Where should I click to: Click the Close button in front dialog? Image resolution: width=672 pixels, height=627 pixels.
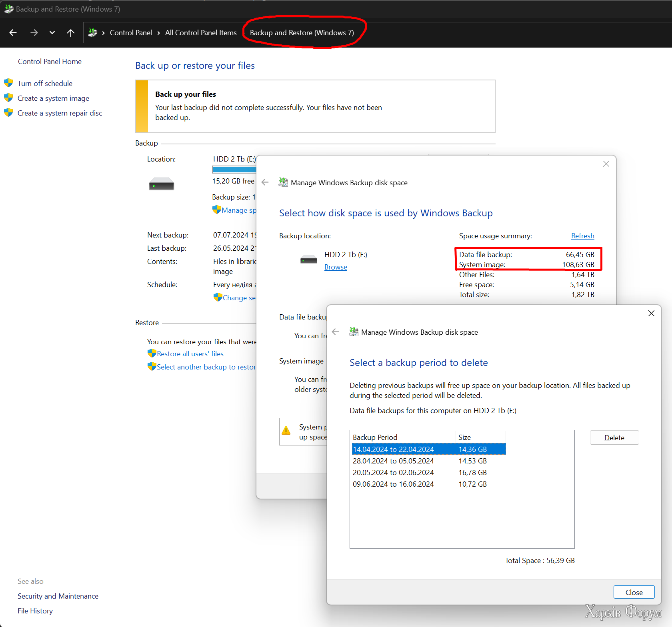[x=634, y=592]
